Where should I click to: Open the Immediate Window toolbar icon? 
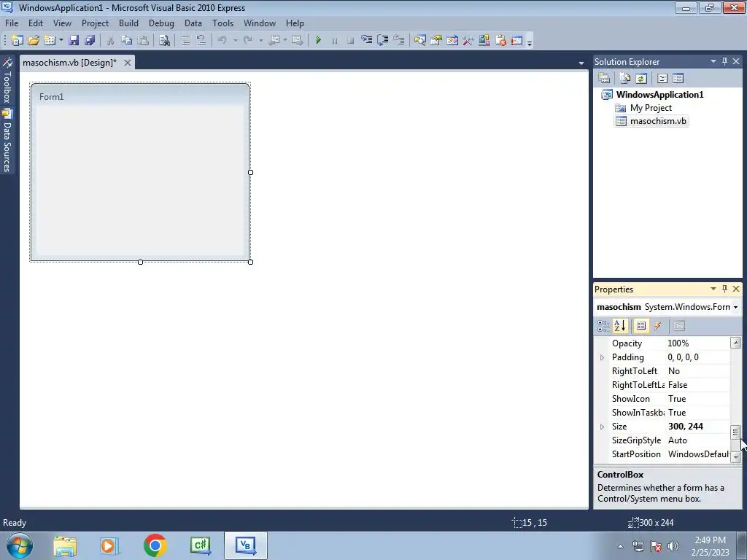pyautogui.click(x=517, y=41)
